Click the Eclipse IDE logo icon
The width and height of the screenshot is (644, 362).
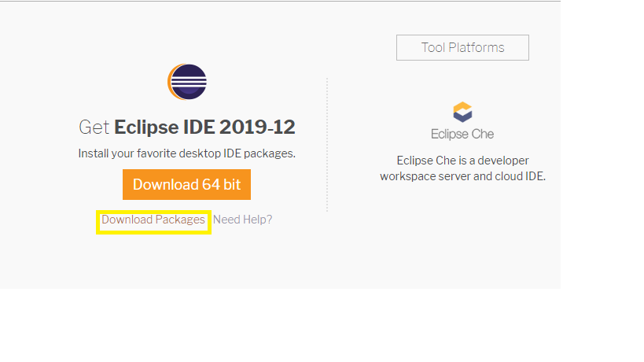tap(187, 82)
